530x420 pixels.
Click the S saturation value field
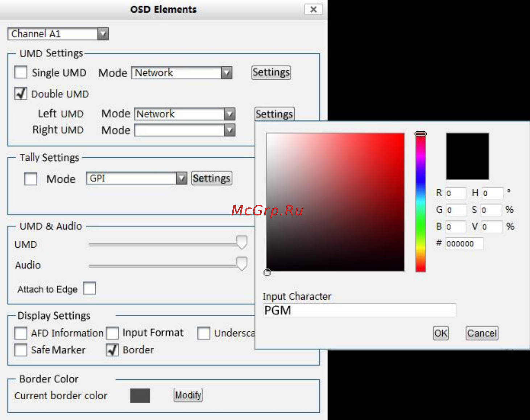click(491, 210)
